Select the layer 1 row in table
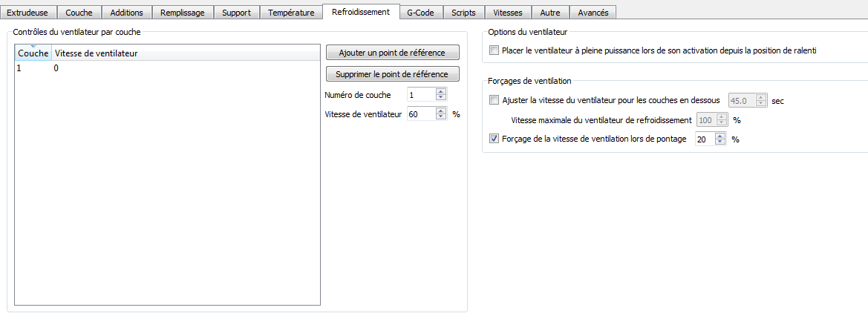 [x=167, y=68]
